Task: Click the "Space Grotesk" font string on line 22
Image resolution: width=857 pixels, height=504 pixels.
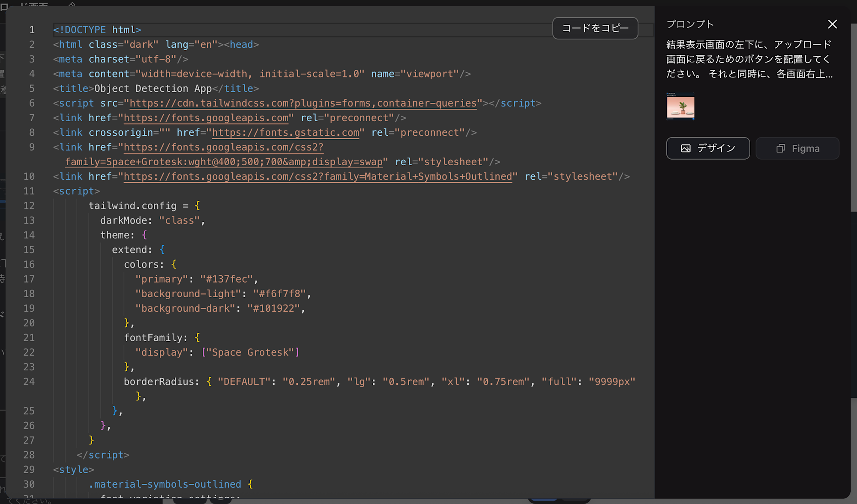Action: coord(250,352)
